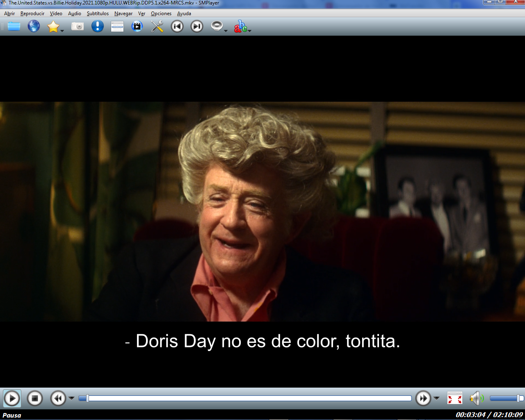Open preferences with the wrench and screwdriver icon

(157, 27)
